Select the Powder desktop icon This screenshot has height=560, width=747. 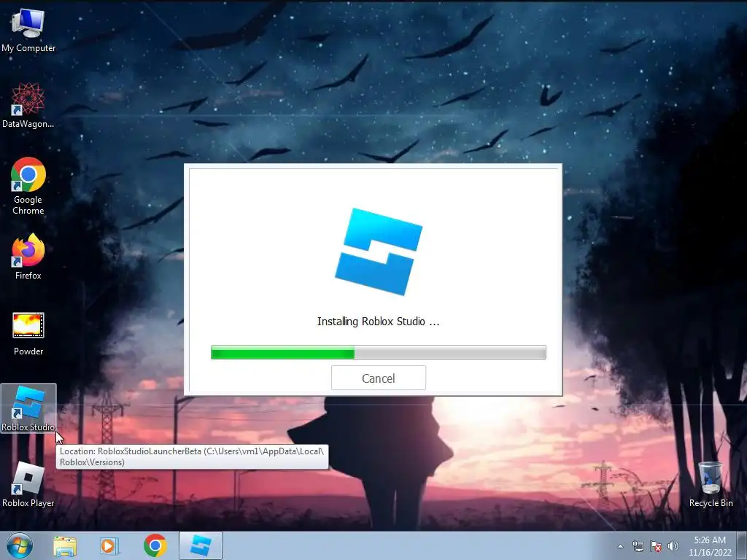[x=28, y=333]
